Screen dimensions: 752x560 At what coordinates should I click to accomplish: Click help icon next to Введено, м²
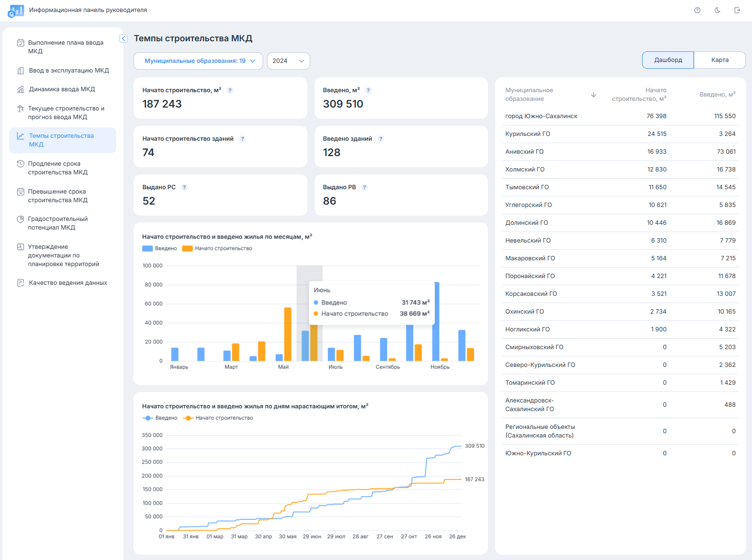368,90
